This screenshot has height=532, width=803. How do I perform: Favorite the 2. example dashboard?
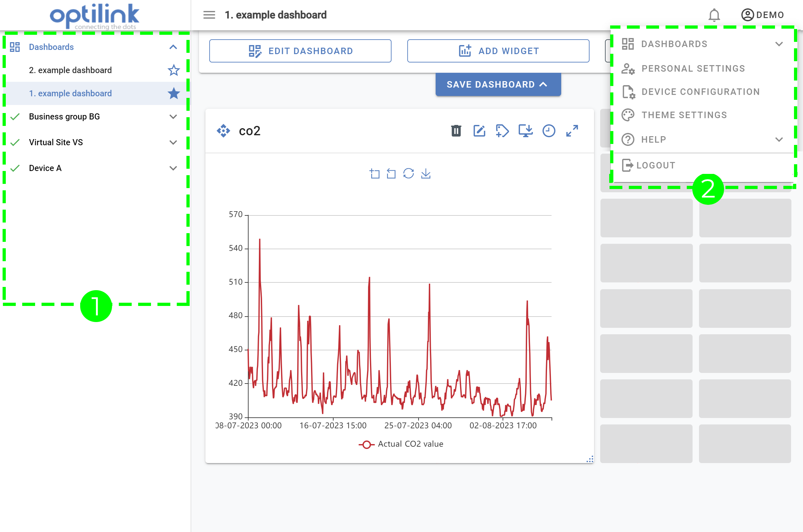(173, 70)
